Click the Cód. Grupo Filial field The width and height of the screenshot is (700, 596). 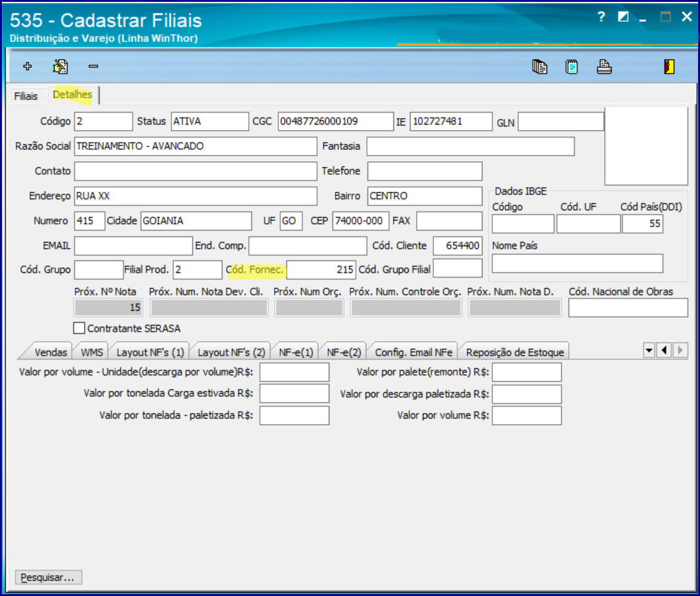pyautogui.click(x=458, y=269)
